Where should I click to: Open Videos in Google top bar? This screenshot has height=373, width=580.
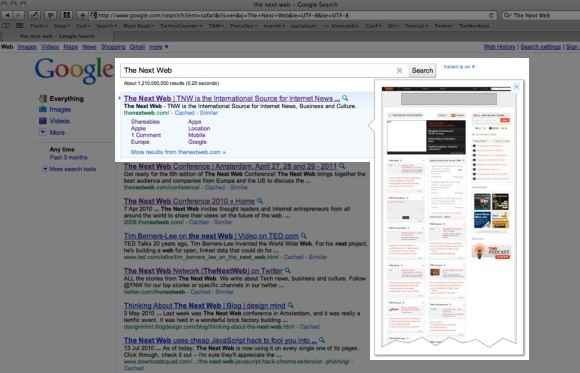point(50,47)
